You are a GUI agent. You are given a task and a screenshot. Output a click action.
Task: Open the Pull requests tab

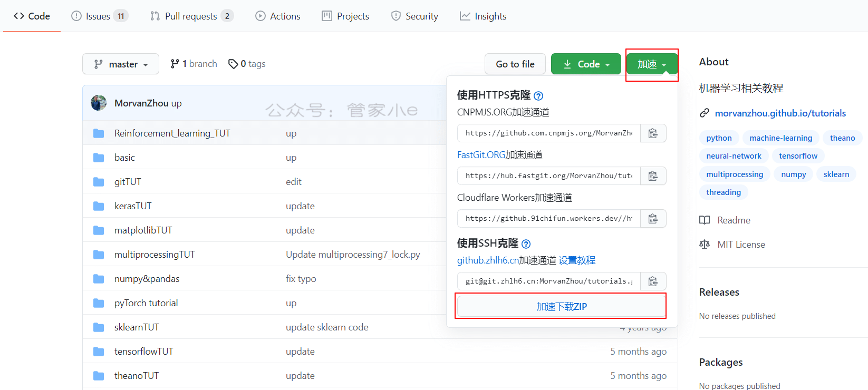coord(191,16)
